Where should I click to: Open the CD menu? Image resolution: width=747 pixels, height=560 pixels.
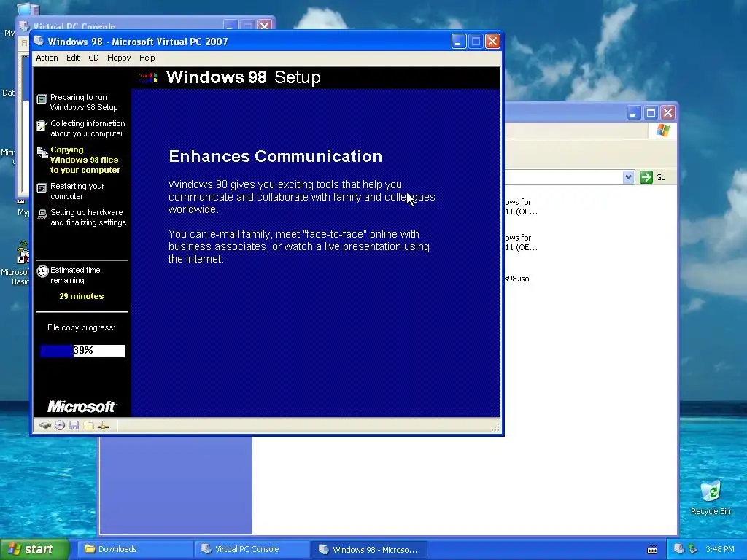93,58
